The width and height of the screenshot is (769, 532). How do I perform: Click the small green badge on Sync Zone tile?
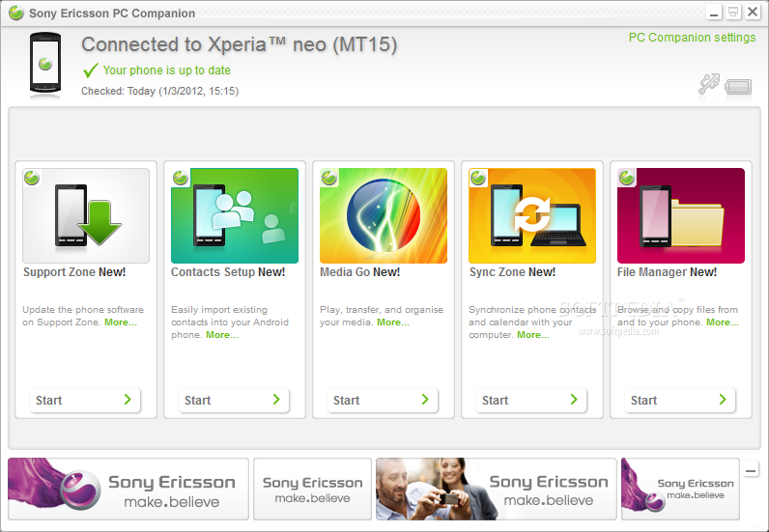(477, 178)
